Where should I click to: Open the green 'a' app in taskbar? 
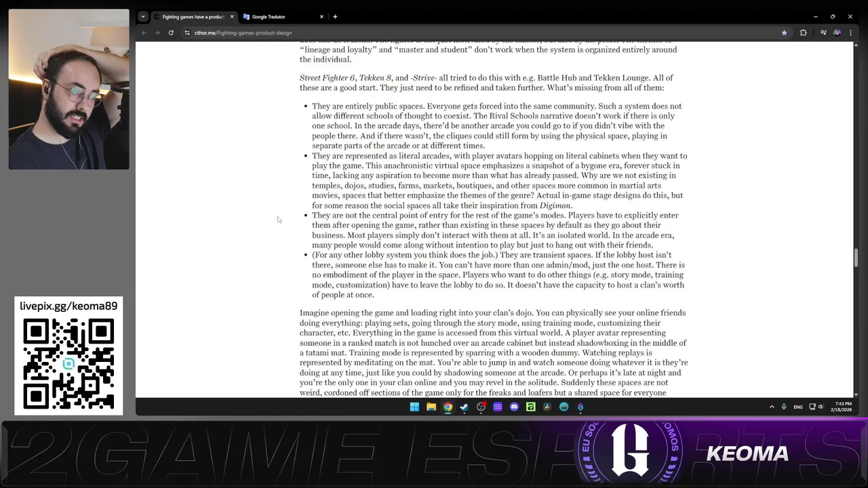(530, 407)
